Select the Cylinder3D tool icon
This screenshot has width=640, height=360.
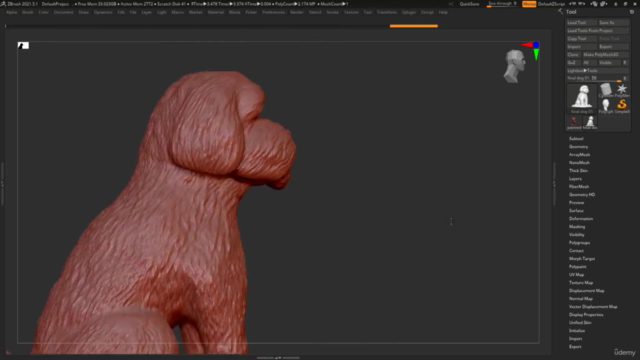pyautogui.click(x=606, y=90)
